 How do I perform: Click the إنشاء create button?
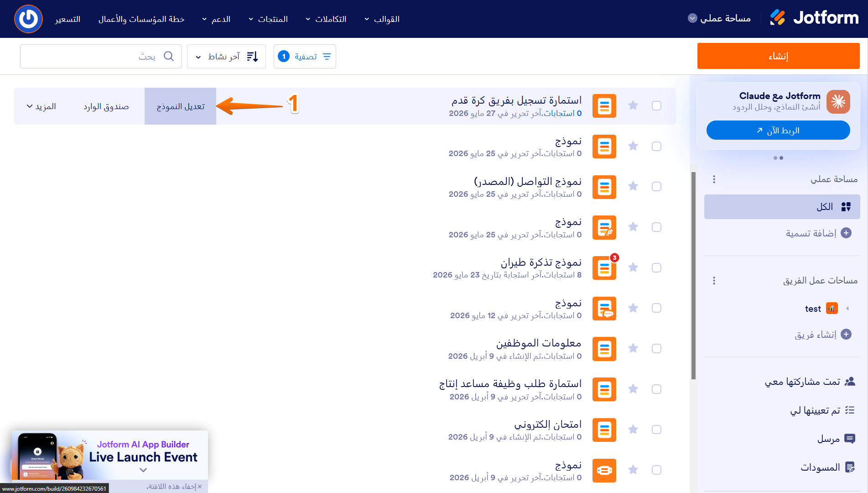pos(779,56)
